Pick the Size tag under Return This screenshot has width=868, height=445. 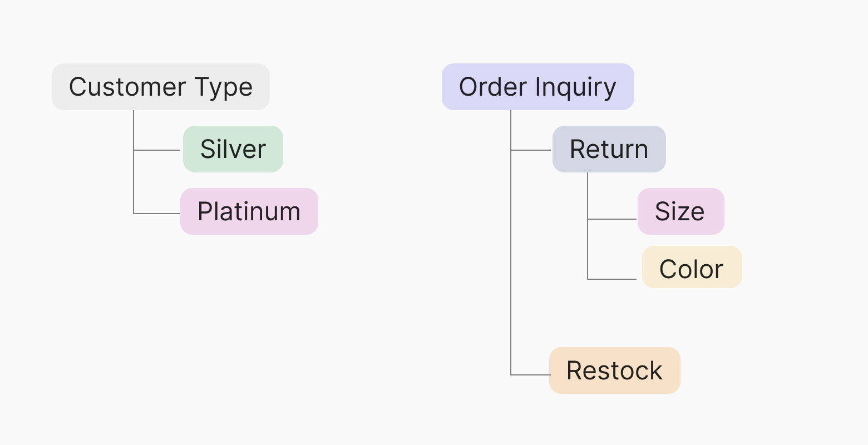[680, 211]
